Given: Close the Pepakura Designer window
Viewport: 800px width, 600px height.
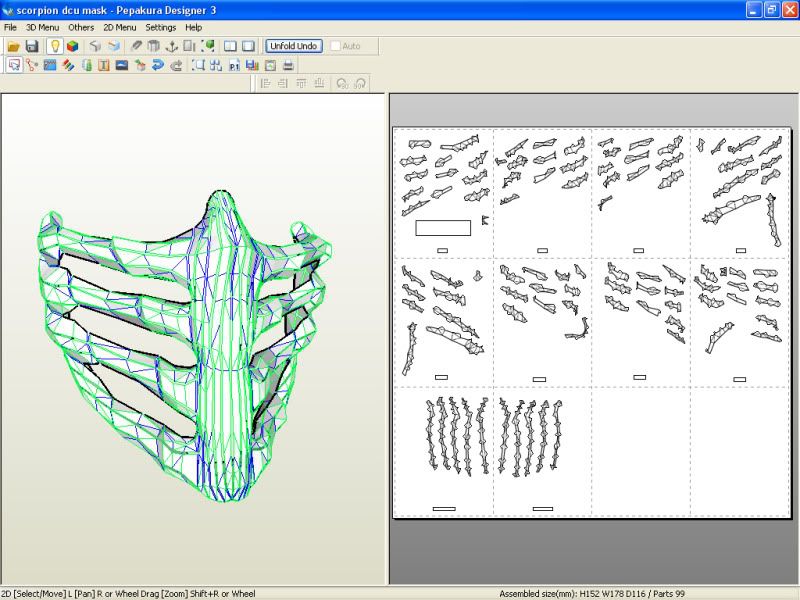Looking at the screenshot, I should pos(789,10).
